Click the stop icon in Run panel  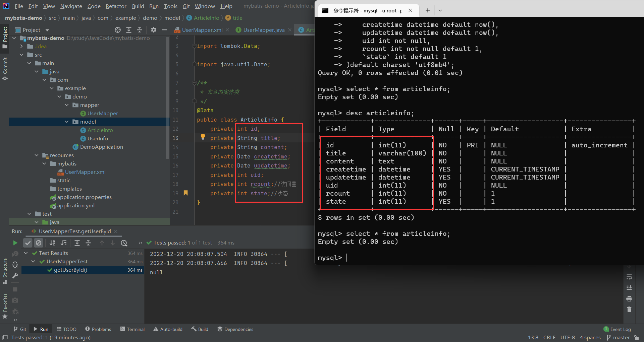pos(15,289)
